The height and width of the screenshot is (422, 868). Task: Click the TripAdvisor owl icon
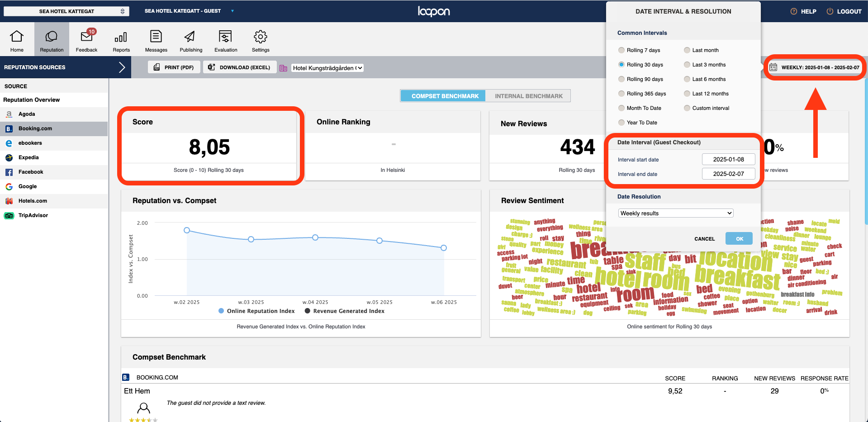coord(9,215)
